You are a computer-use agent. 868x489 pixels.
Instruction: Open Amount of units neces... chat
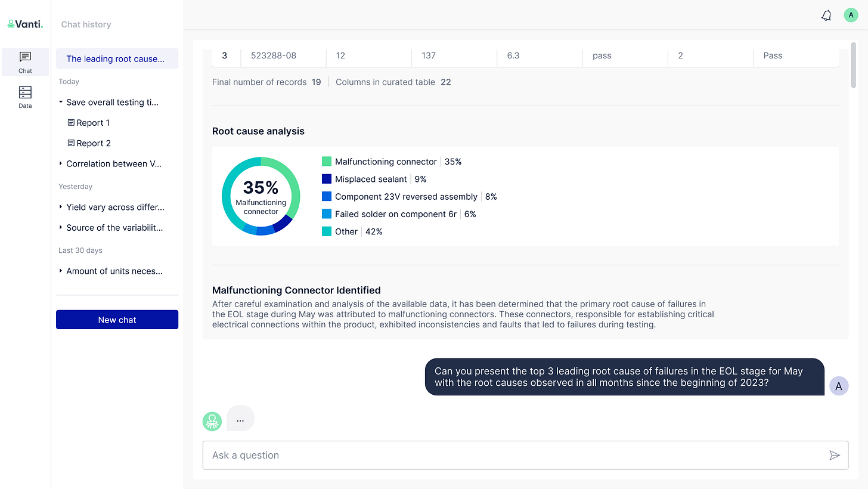coord(114,271)
